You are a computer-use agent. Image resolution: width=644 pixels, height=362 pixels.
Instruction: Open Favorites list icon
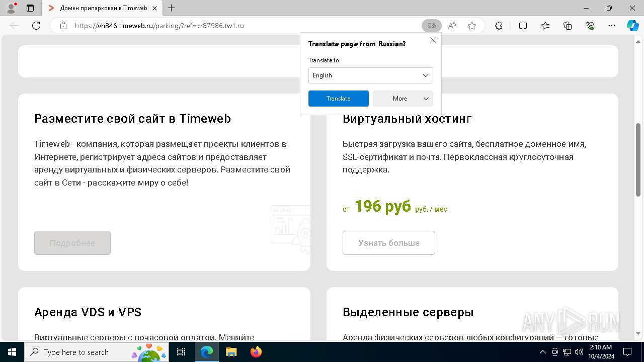545,26
